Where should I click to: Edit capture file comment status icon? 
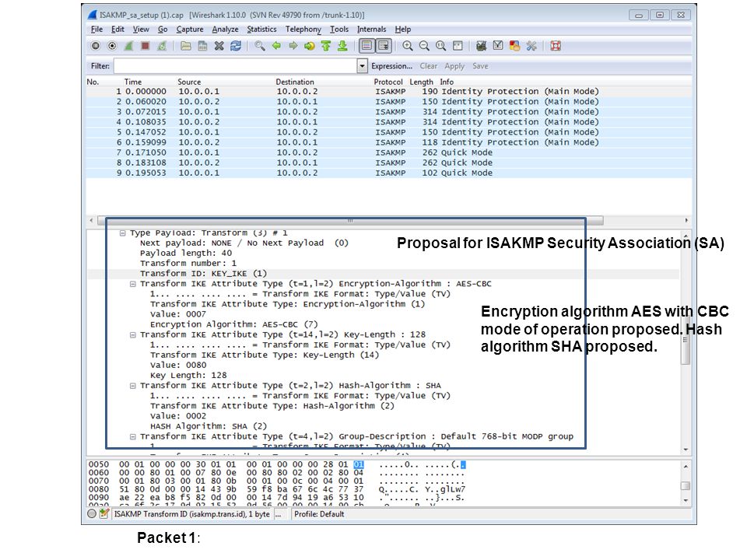click(x=103, y=514)
